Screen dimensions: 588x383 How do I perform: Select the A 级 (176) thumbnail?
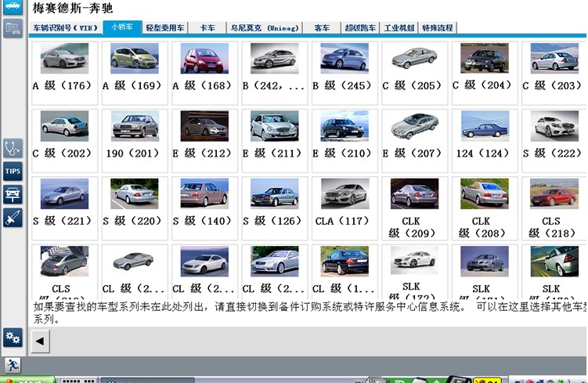[x=64, y=58]
